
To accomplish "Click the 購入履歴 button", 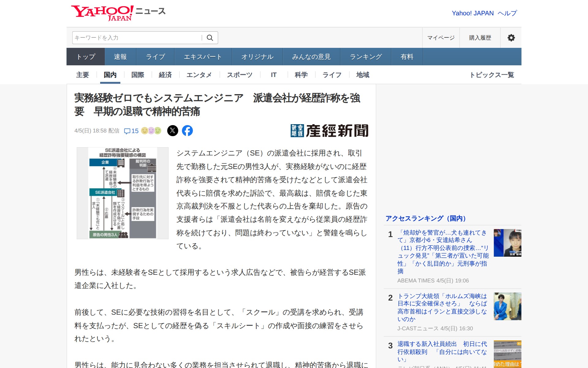I will pyautogui.click(x=480, y=38).
